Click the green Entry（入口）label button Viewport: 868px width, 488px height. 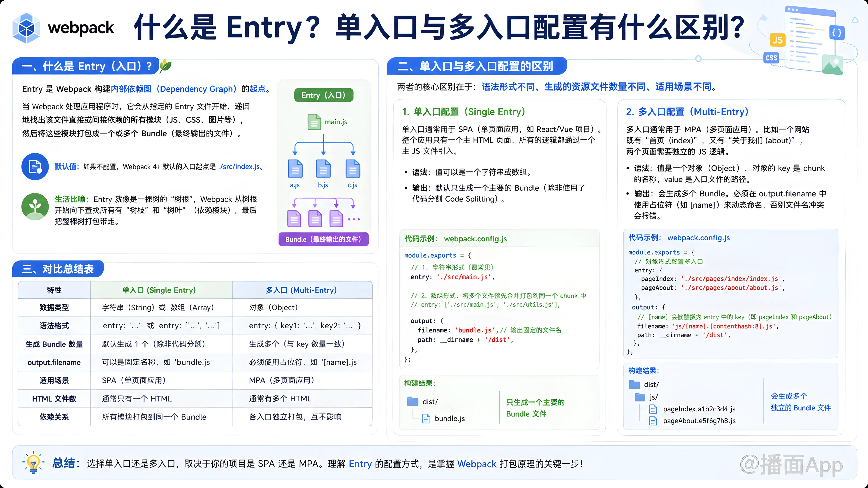tap(323, 95)
